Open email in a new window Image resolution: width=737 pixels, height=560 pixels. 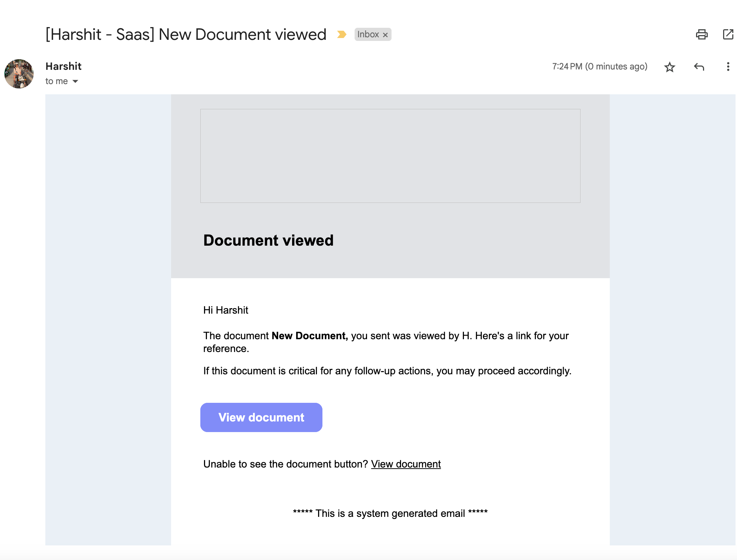click(728, 34)
